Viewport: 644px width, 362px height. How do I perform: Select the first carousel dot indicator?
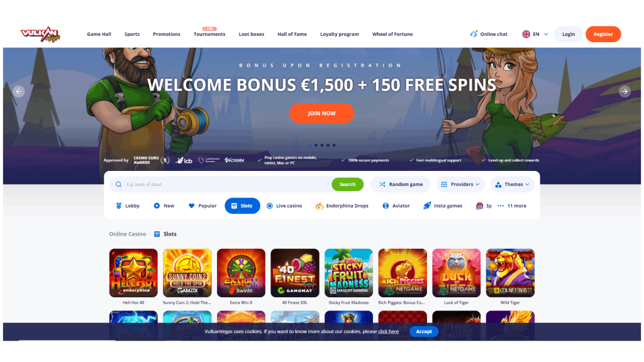(x=309, y=145)
